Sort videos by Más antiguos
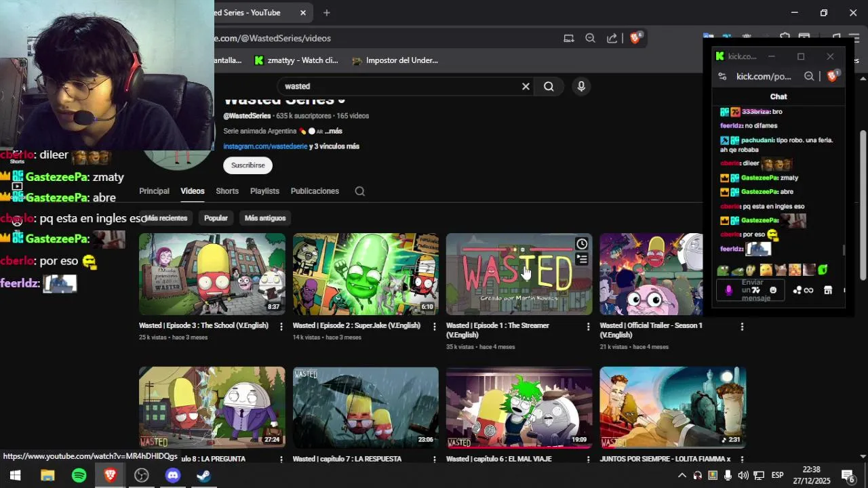This screenshot has width=868, height=488. tap(265, 218)
